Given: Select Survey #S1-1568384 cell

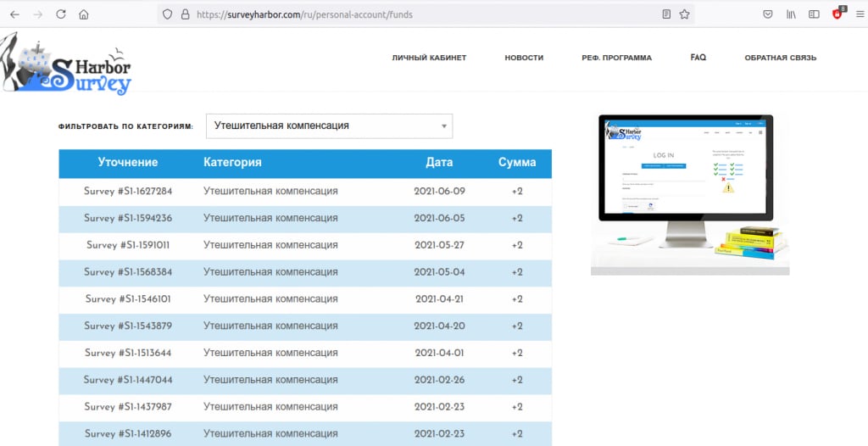Looking at the screenshot, I should click(x=128, y=272).
